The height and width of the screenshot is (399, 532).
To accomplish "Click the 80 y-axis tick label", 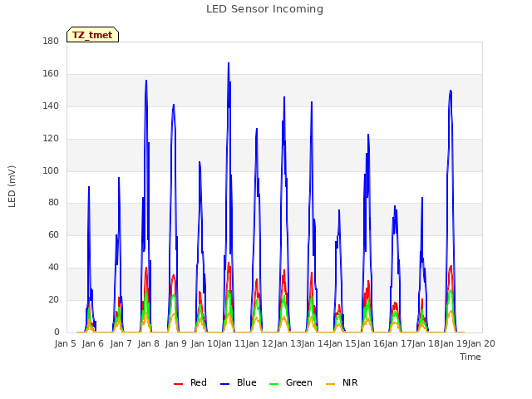I will tap(53, 203).
